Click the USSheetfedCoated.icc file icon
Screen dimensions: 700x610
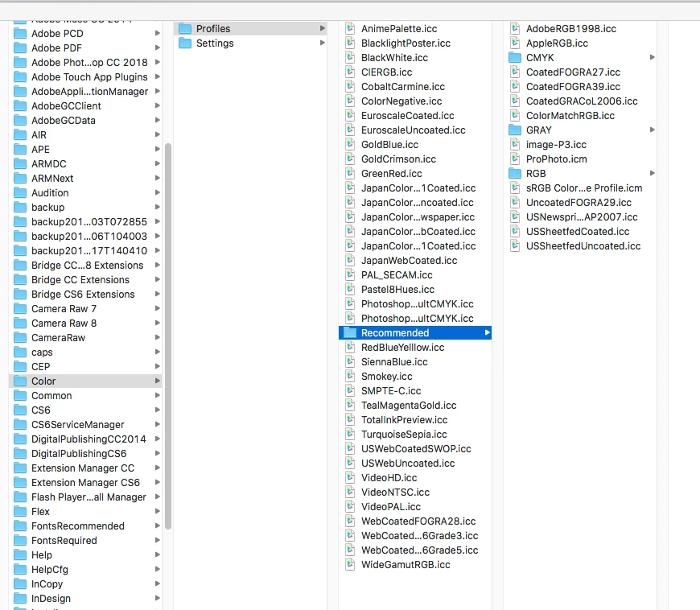[515, 231]
